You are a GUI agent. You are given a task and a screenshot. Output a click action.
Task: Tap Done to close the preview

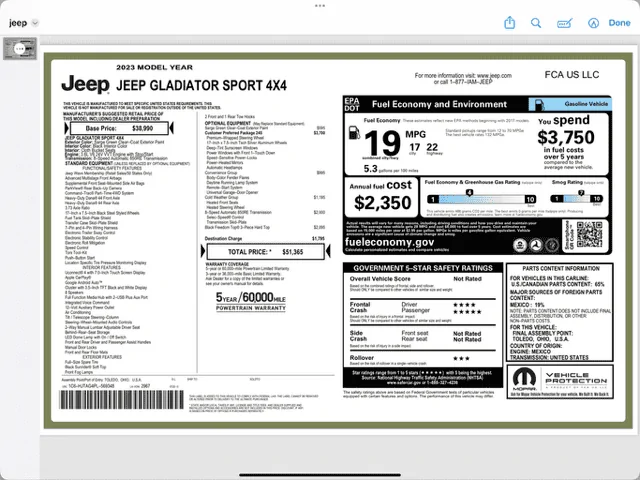(x=619, y=23)
